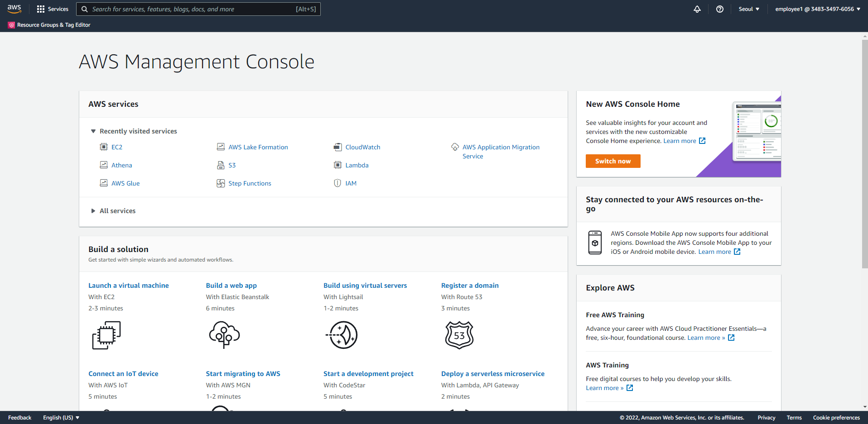Click the Elastic Beanstalk tree icon
Viewport: 868px width, 424px height.
tap(224, 335)
